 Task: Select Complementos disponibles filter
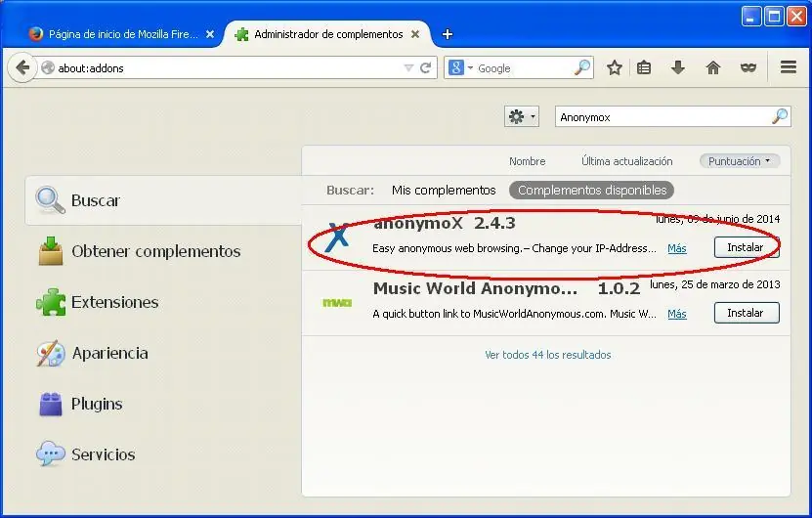click(x=591, y=191)
